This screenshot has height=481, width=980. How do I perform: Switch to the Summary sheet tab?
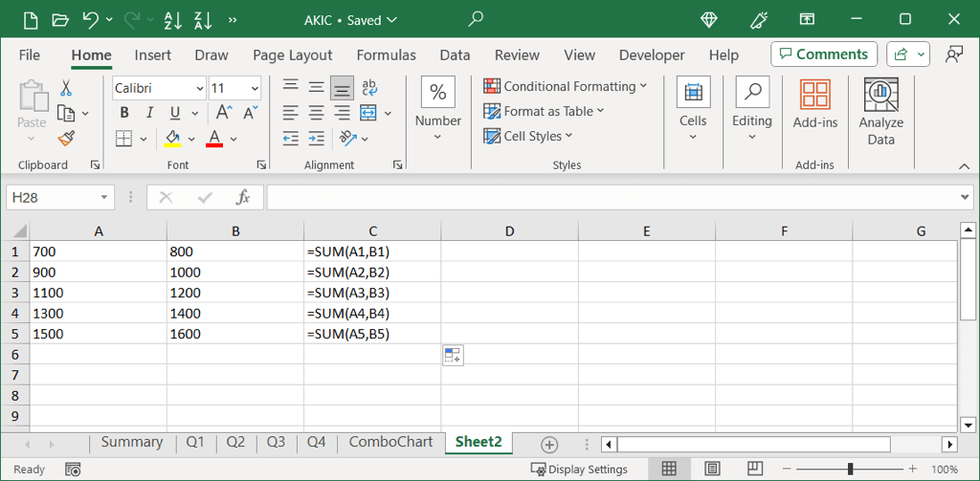[132, 442]
